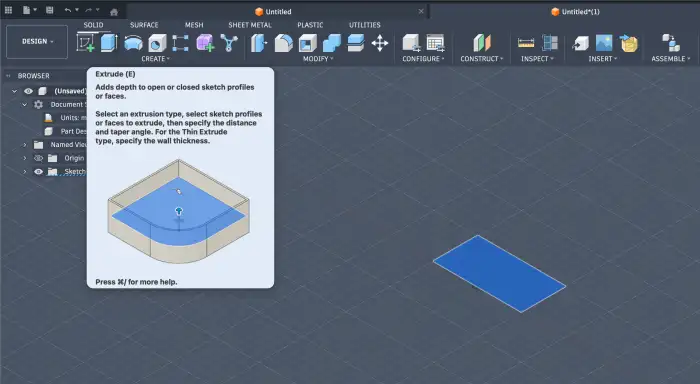Click the Extrude tool
Image resolution: width=700 pixels, height=384 pixels.
point(109,43)
